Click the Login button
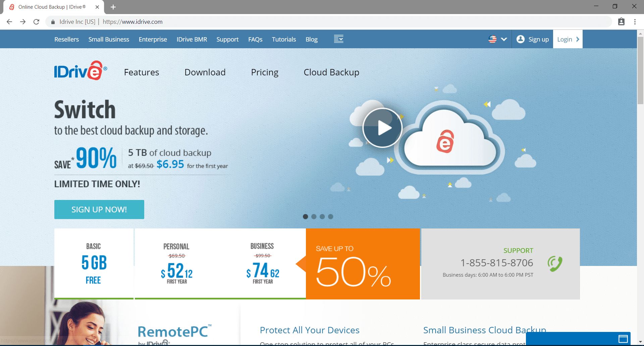 (568, 39)
